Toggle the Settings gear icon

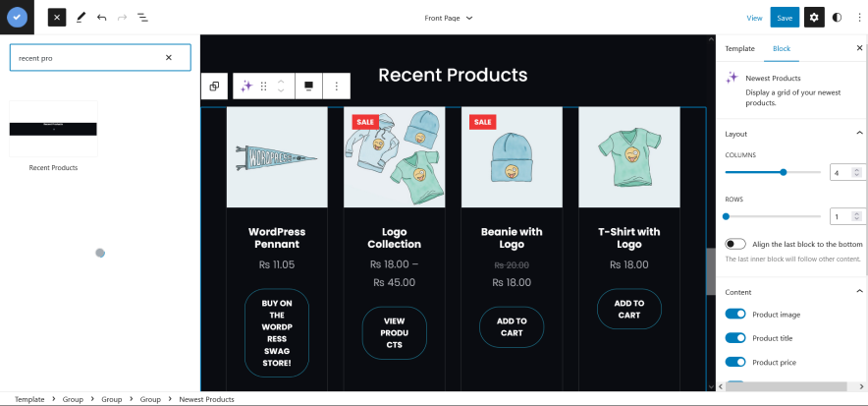[814, 18]
